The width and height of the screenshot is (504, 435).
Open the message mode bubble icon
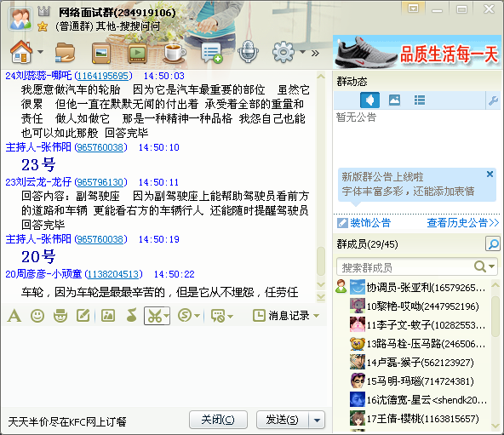pyautogui.click(x=218, y=316)
